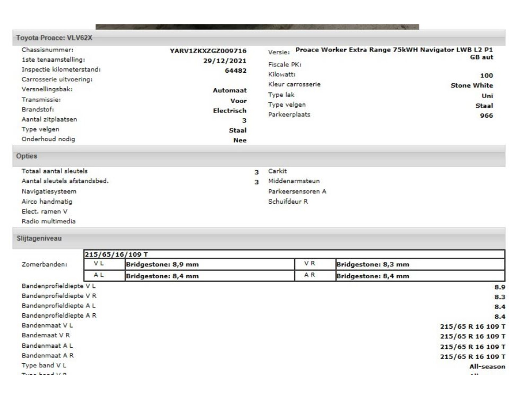This screenshot has height=399, width=532.
Task: Select the Electrisch fuel value
Action: point(230,111)
